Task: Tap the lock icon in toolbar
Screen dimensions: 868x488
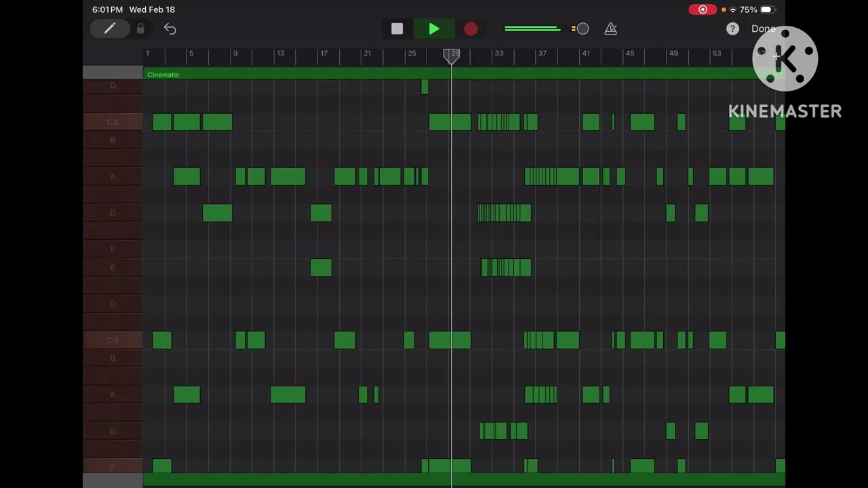Action: click(x=140, y=28)
